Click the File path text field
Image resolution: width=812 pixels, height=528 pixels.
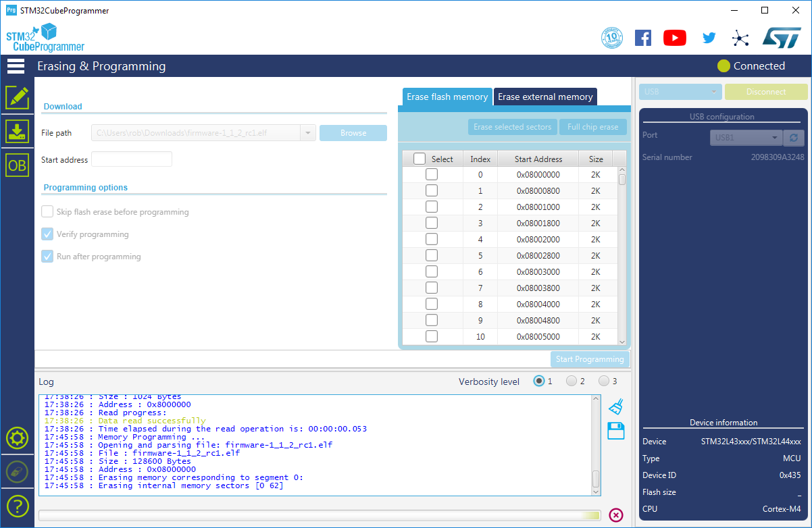tap(196, 133)
